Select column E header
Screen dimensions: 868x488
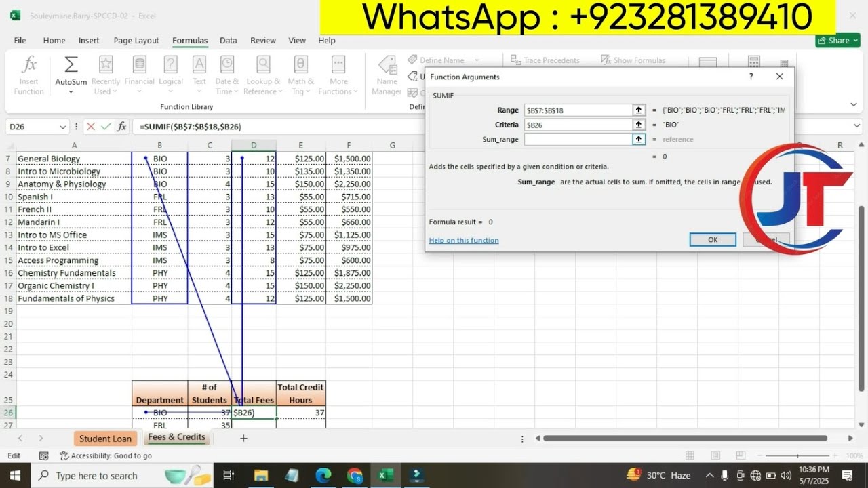pyautogui.click(x=301, y=145)
